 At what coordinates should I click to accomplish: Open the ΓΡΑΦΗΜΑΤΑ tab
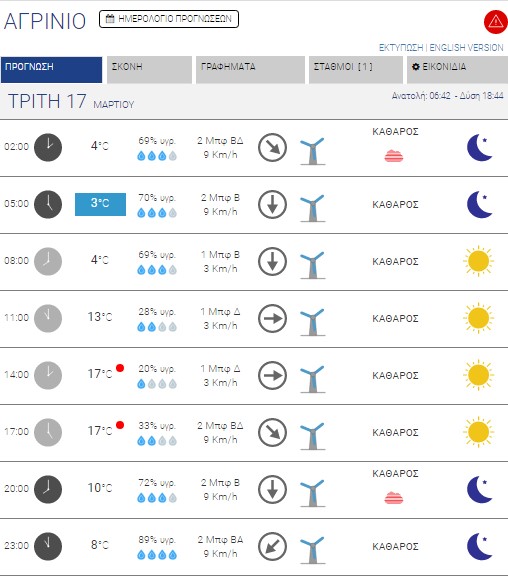[x=250, y=70]
